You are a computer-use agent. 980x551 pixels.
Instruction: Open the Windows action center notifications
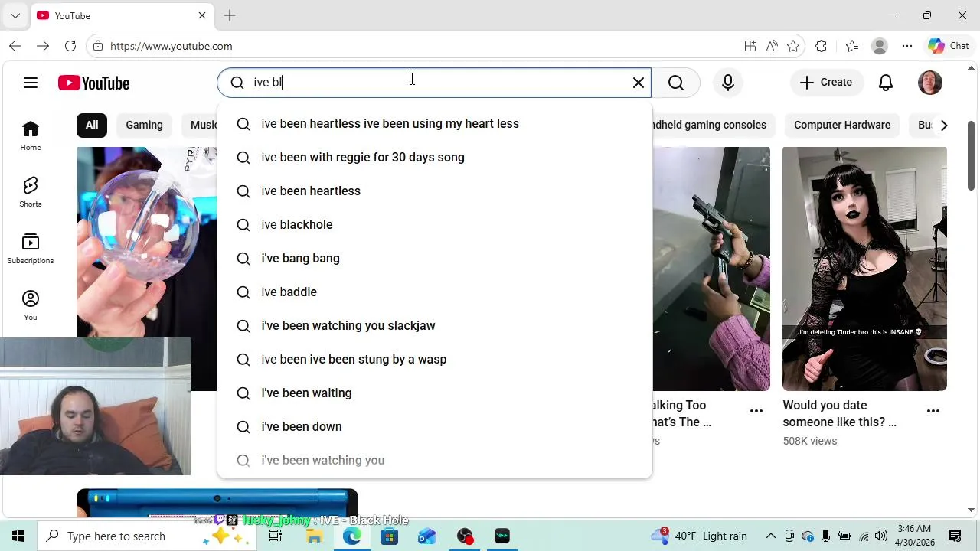coord(955,536)
